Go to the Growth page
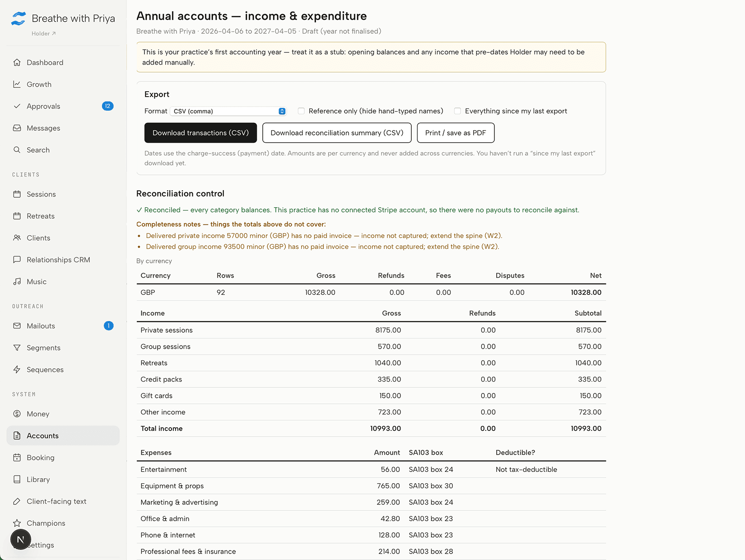 point(63,84)
